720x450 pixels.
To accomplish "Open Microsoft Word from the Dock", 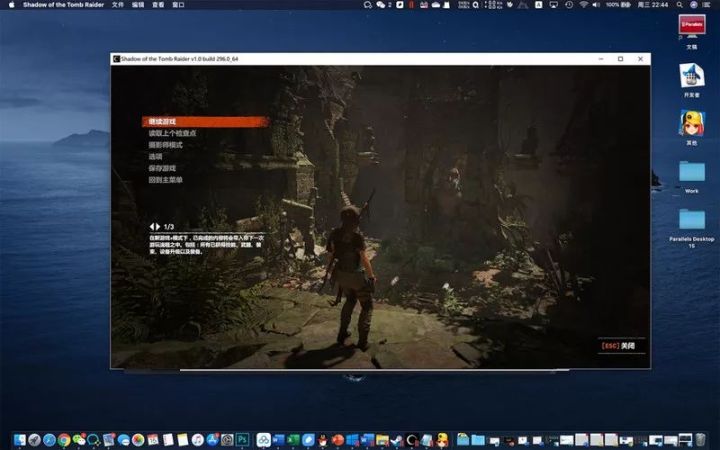I will point(278,440).
